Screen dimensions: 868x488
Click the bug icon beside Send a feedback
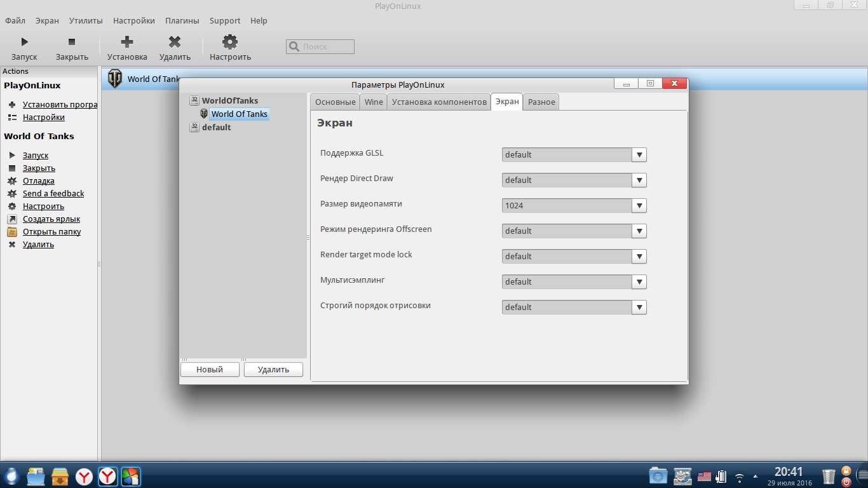(11, 194)
